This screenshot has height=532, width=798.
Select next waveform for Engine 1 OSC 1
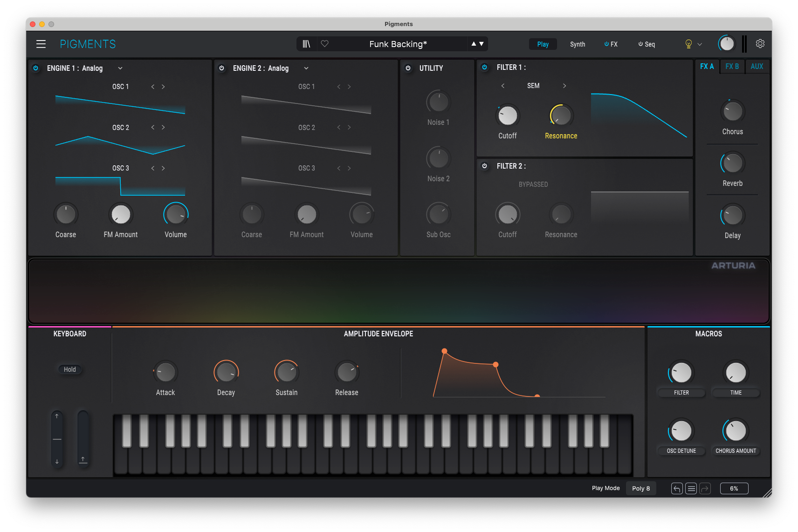pyautogui.click(x=163, y=87)
